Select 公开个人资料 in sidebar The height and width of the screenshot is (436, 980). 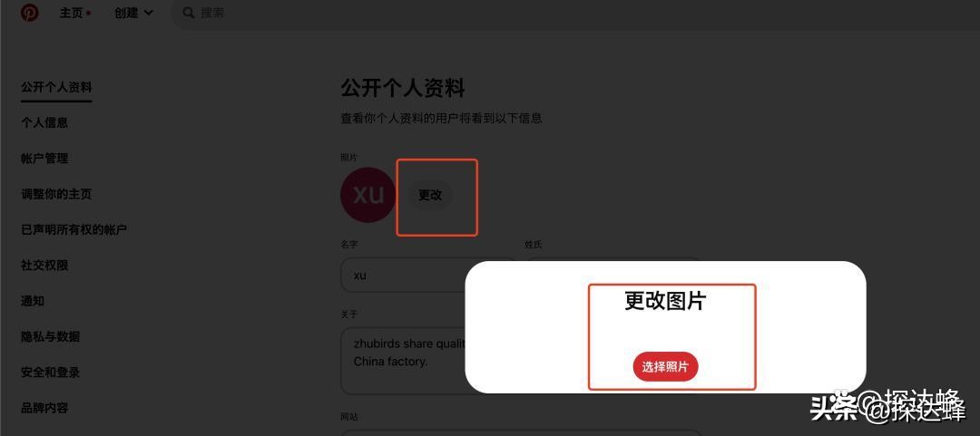click(x=56, y=87)
